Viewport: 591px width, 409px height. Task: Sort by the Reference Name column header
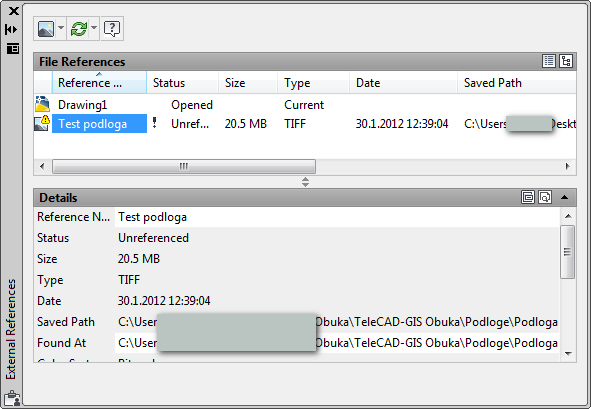[99, 83]
